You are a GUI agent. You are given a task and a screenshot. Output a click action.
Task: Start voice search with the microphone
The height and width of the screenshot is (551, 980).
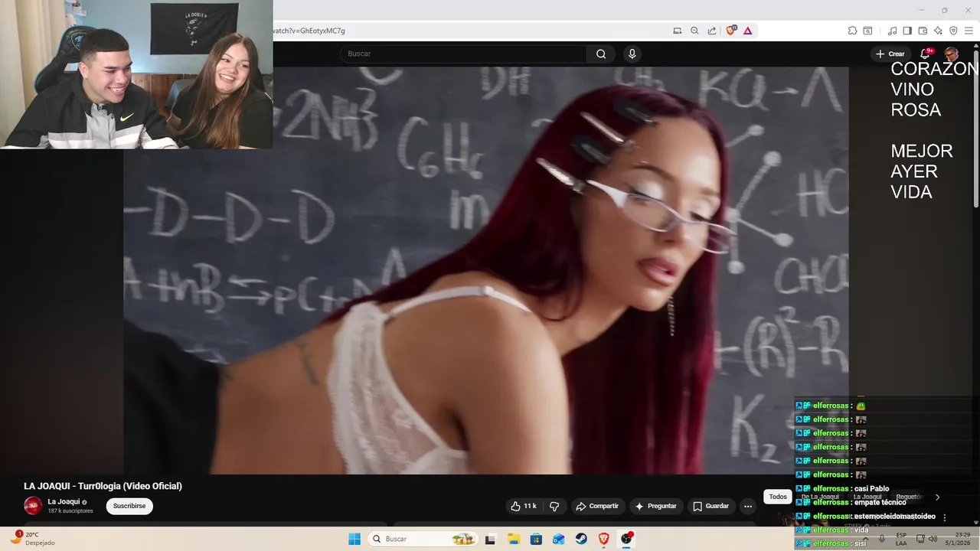click(632, 54)
